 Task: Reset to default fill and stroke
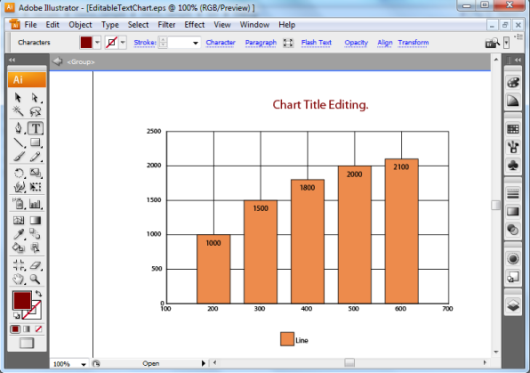tap(16, 316)
